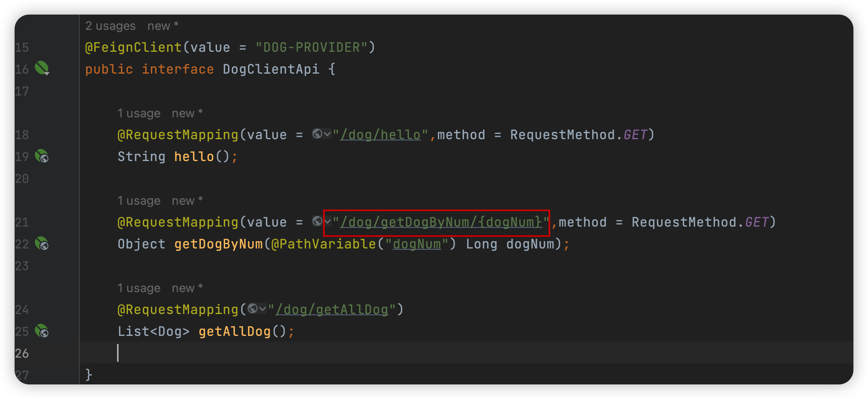Open the "/dog/hello" URL link
This screenshot has width=868, height=399.
click(x=381, y=135)
